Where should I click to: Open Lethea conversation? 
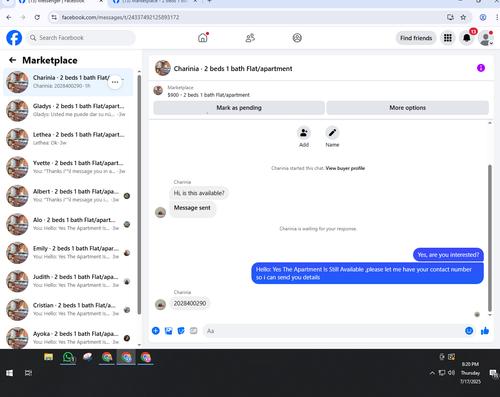click(68, 139)
